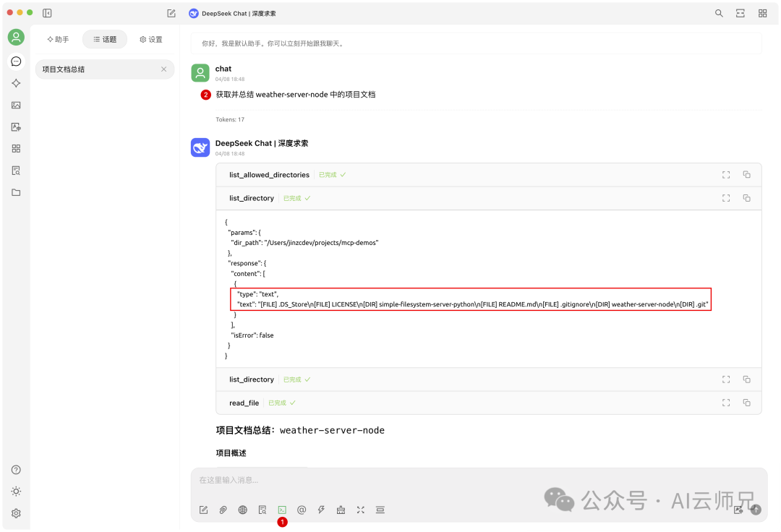Viewport: 781px width, 532px height.
Task: Click the attachment paperclip icon
Action: click(x=223, y=510)
